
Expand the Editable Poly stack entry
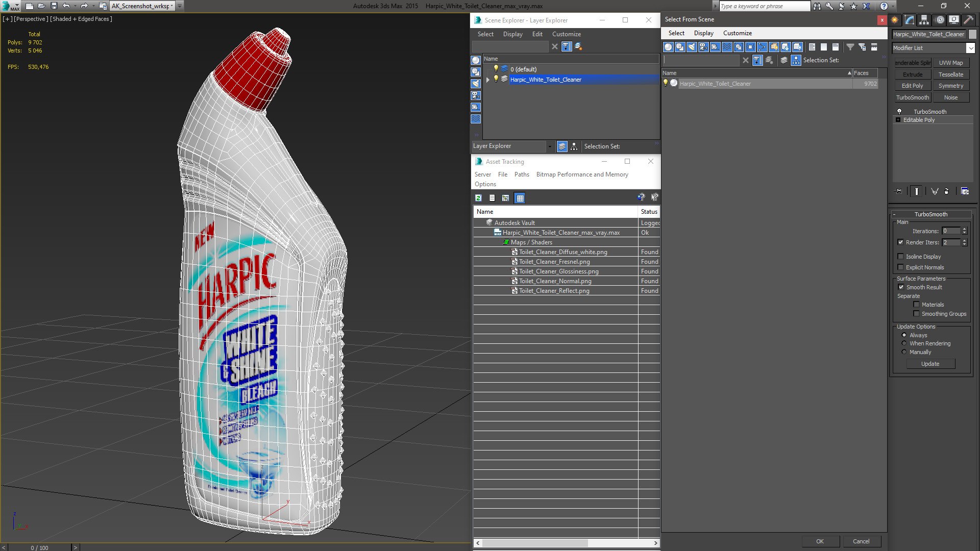click(x=898, y=120)
